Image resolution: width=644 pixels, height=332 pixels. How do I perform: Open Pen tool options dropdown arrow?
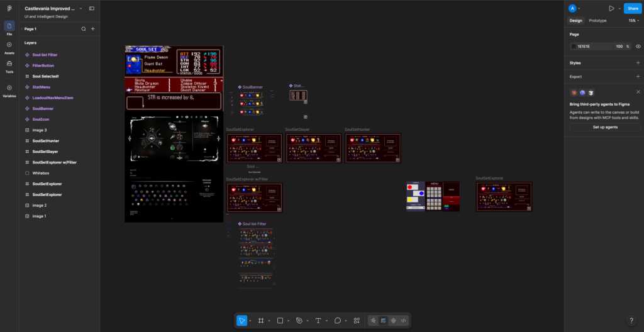pos(308,321)
